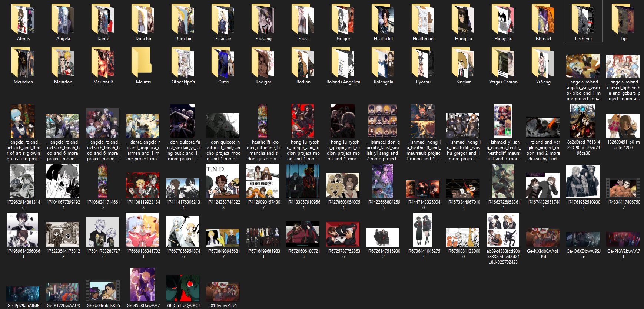Select thumbnail 1744471433250040
Viewport: 644px width, 309px height.
(x=423, y=189)
